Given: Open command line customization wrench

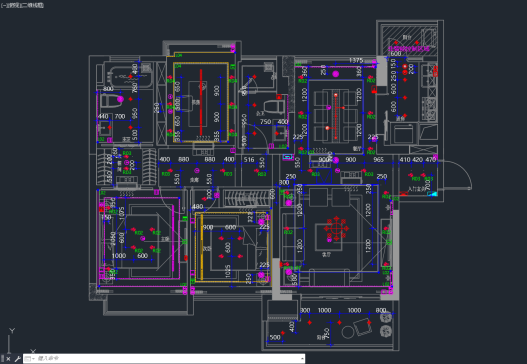Looking at the screenshot, I should click(x=17, y=359).
